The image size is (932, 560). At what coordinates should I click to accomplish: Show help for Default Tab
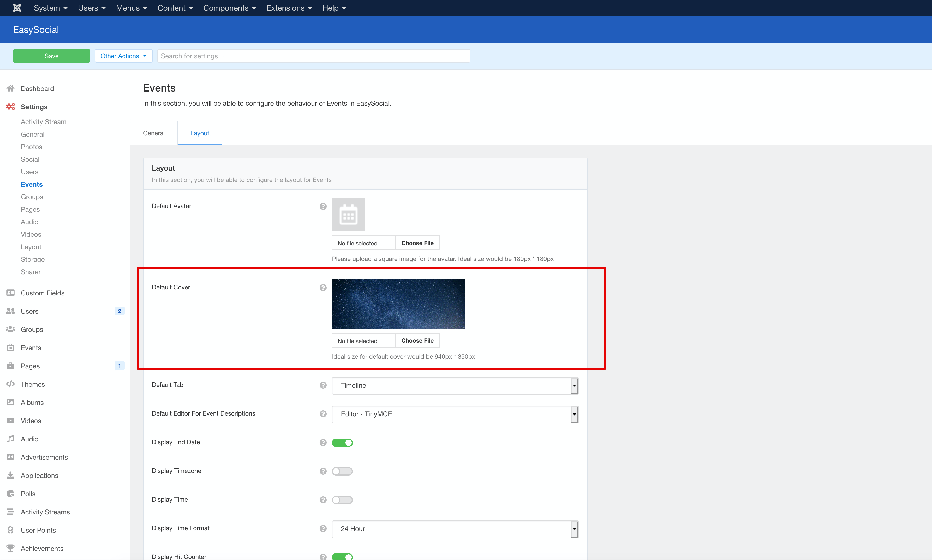coord(323,385)
